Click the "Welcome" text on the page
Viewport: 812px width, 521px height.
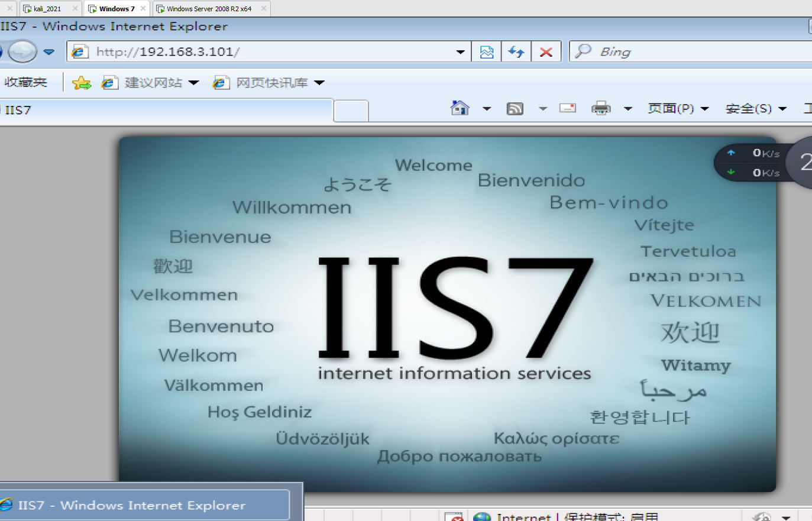(x=434, y=166)
